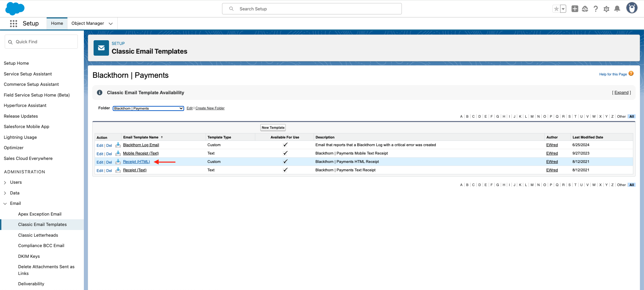Delete the Receipt (Text) template
The width and height of the screenshot is (644, 290).
(x=109, y=171)
